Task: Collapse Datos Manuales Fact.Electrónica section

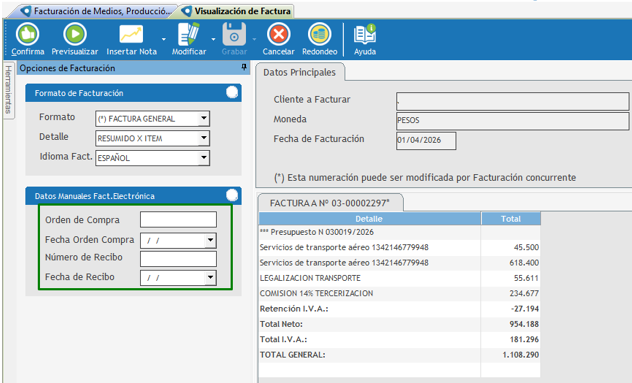Action: pos(232,196)
